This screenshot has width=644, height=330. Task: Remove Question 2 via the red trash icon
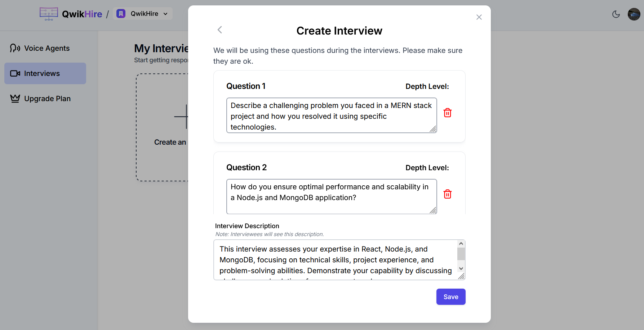(x=447, y=194)
